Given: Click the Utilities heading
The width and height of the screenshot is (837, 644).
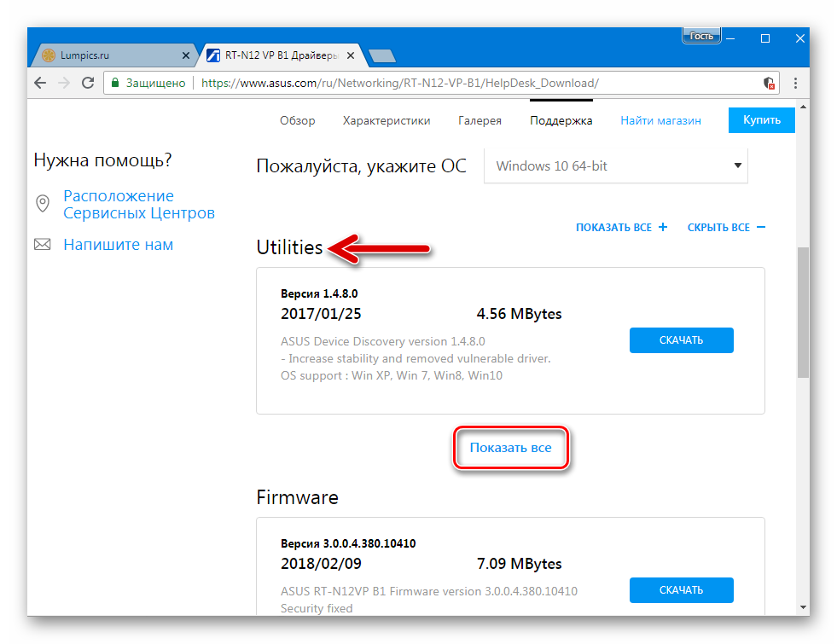Looking at the screenshot, I should (289, 247).
